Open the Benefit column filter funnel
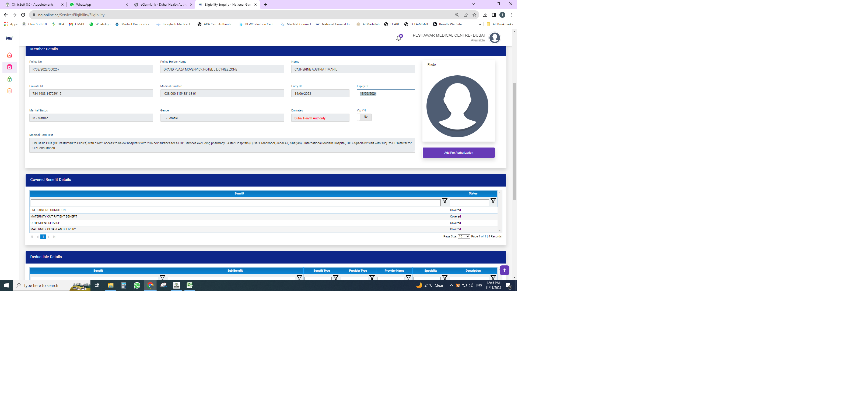Screen dimensions: 868x407 [444, 201]
